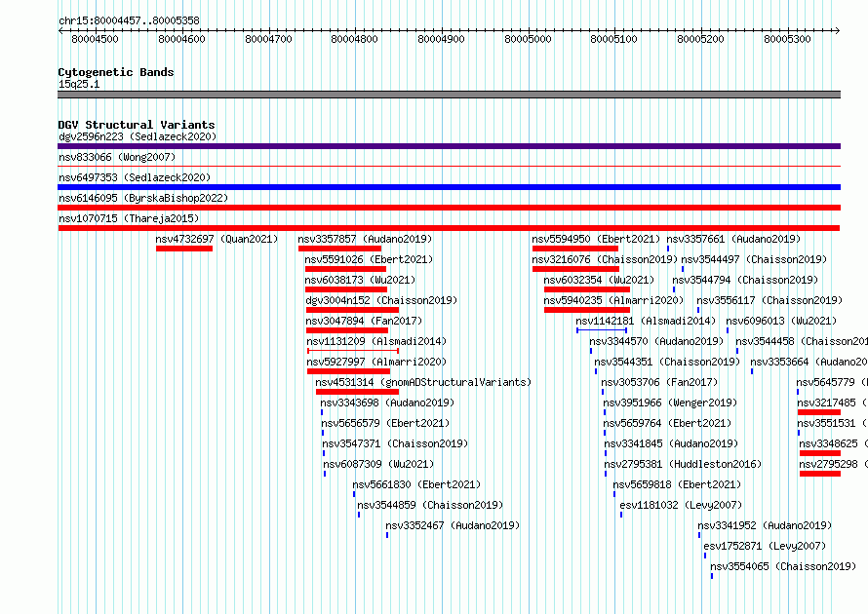Click the blue bar of nsv6497353

click(449, 187)
